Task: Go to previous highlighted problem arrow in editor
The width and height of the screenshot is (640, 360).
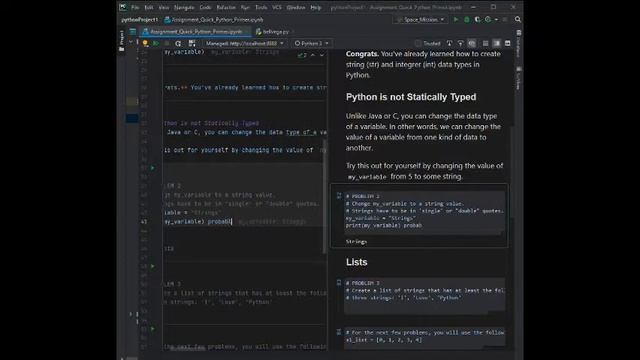Action: (313, 55)
